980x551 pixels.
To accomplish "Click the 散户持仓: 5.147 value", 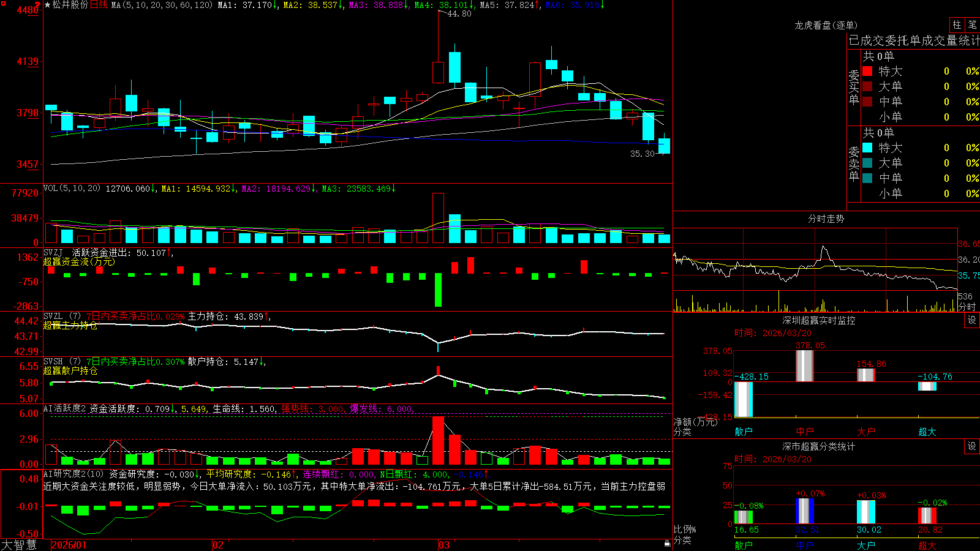I will point(223,362).
